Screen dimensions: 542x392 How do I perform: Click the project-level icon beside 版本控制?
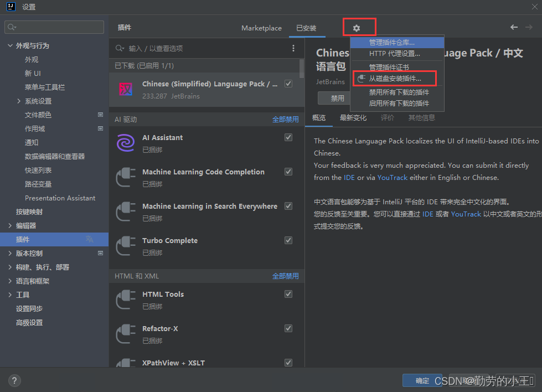pos(101,253)
